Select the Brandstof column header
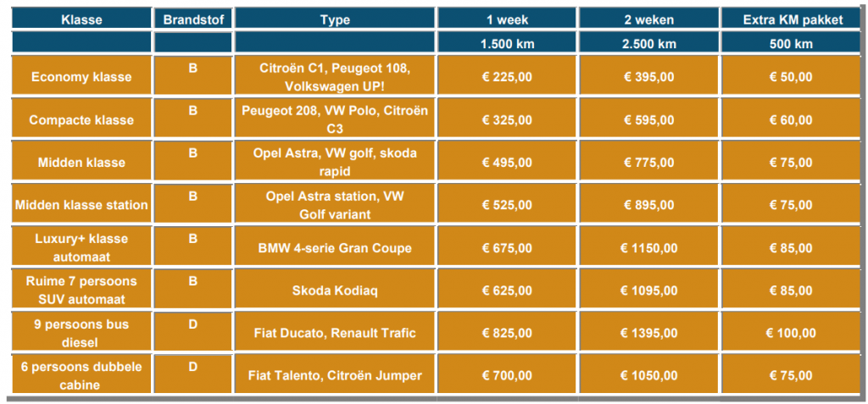Screen dimensions: 868x404 click(x=193, y=20)
